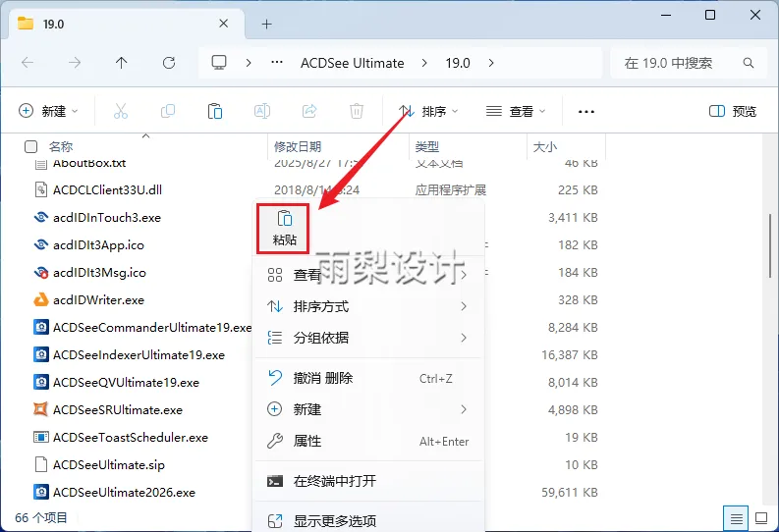Click the vertical scrollbar thumb of file list
Image resolution: width=779 pixels, height=532 pixels.
[x=770, y=245]
